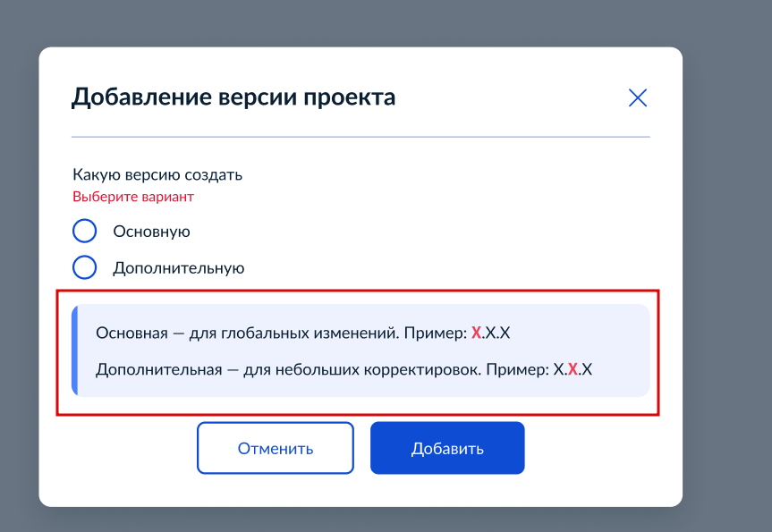Click the Добавление версии проекта heading
The height and width of the screenshot is (532, 772).
point(233,97)
